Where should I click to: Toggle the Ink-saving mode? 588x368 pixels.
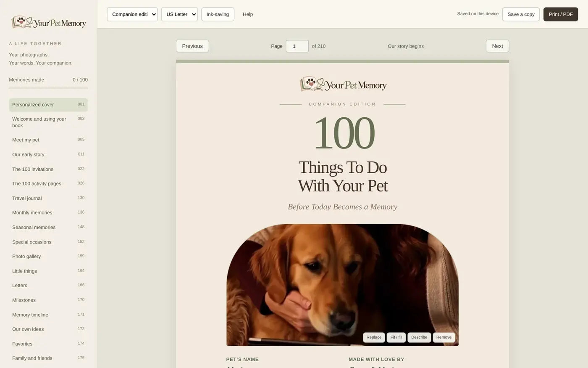pyautogui.click(x=218, y=14)
